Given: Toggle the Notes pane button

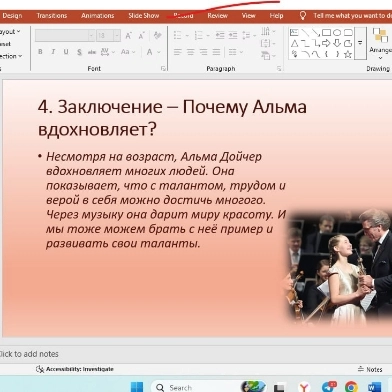Looking at the screenshot, I should (370, 369).
